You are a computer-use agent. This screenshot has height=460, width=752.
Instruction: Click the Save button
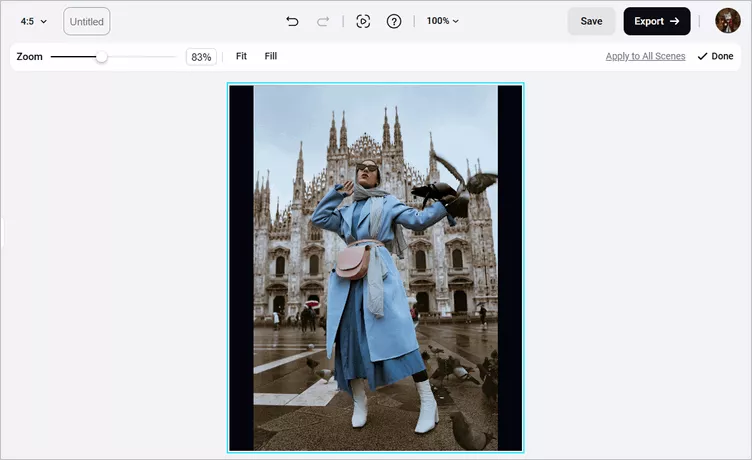pos(591,21)
